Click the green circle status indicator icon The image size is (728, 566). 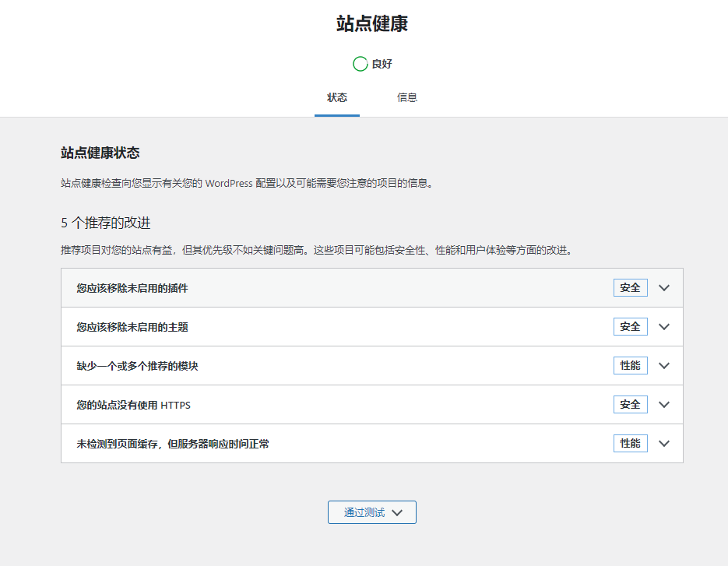pos(360,64)
